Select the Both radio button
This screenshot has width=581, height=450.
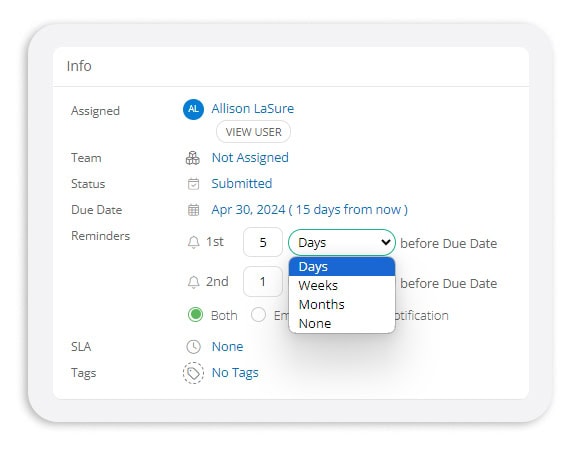[195, 315]
